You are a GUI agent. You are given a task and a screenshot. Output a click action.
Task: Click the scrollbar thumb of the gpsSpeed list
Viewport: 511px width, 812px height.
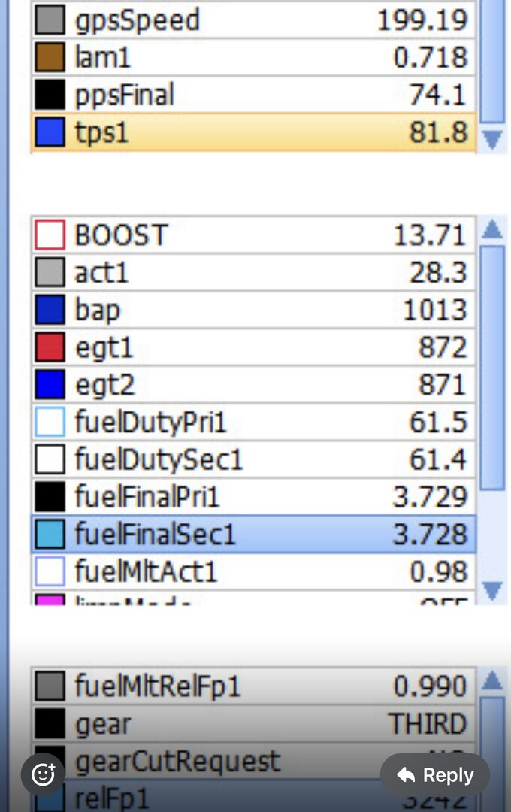pyautogui.click(x=492, y=61)
